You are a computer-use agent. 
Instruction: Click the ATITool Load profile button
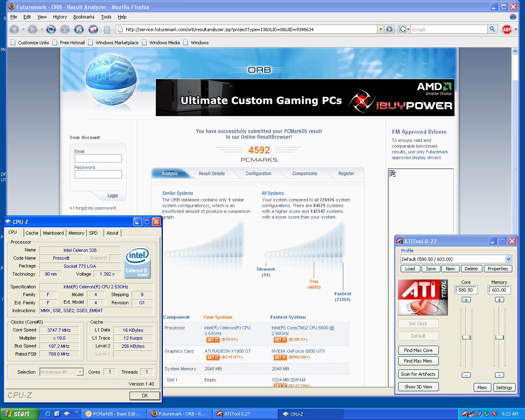(410, 269)
